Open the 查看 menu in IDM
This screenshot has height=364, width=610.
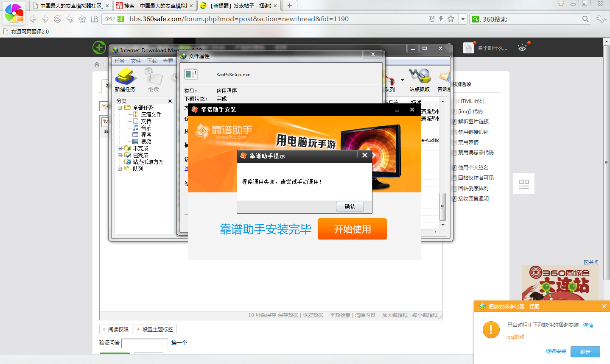pos(168,61)
